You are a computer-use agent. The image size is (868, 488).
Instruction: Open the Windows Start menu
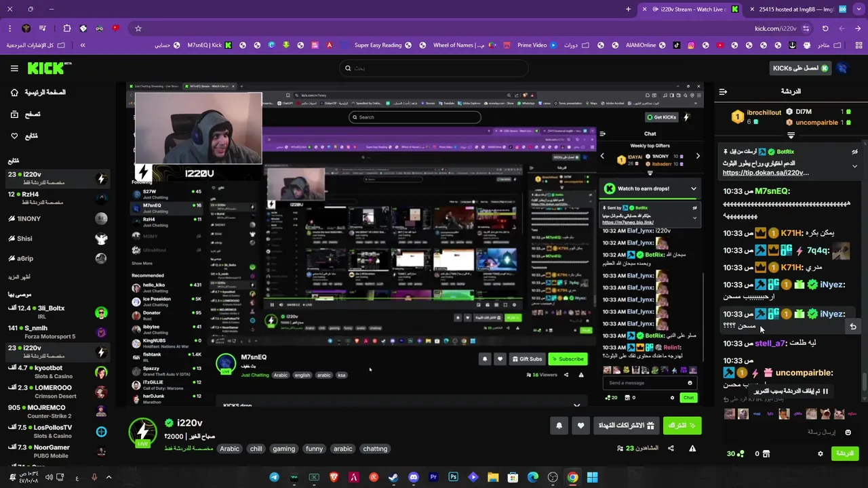pos(592,477)
